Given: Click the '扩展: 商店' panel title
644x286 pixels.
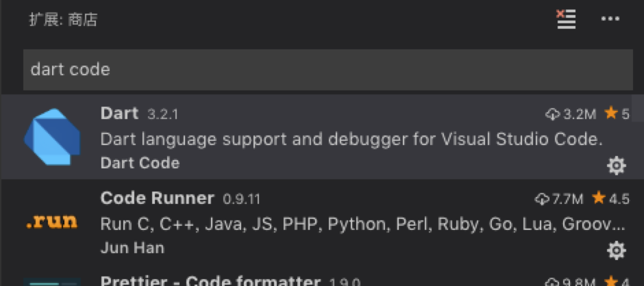Looking at the screenshot, I should (x=63, y=19).
